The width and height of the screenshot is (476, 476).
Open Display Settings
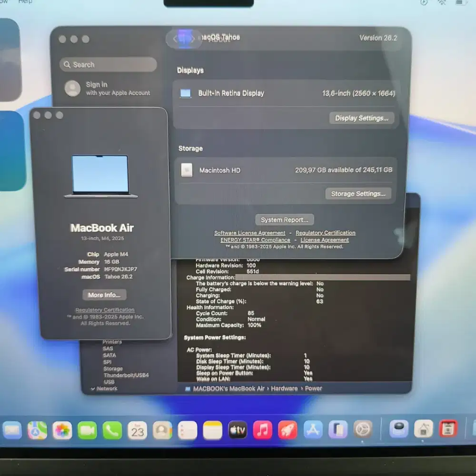click(x=362, y=118)
